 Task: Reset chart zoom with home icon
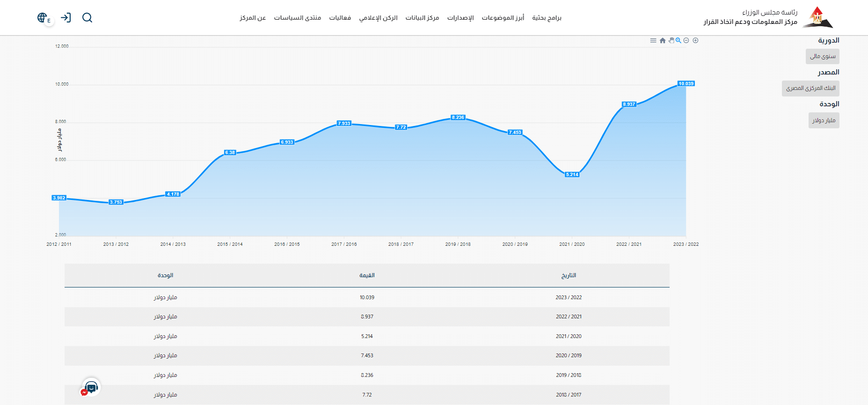pos(663,41)
